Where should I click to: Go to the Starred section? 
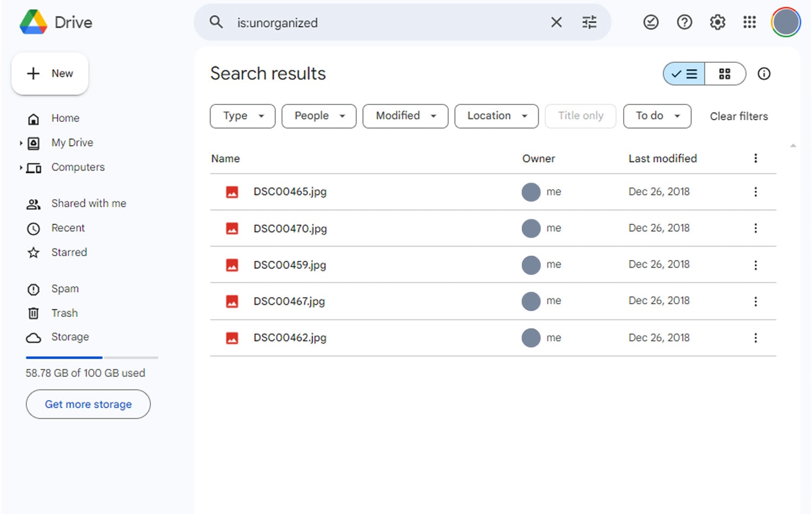click(x=69, y=252)
